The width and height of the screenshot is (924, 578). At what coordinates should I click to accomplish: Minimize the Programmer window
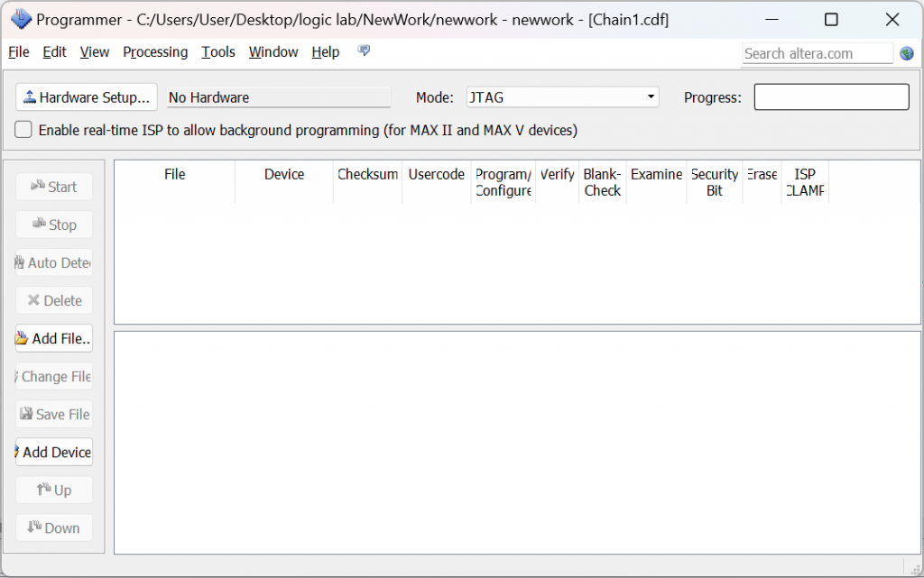(772, 20)
